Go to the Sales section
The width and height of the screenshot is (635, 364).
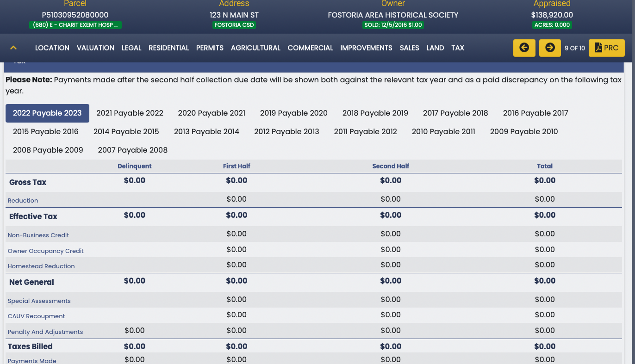[x=409, y=48]
